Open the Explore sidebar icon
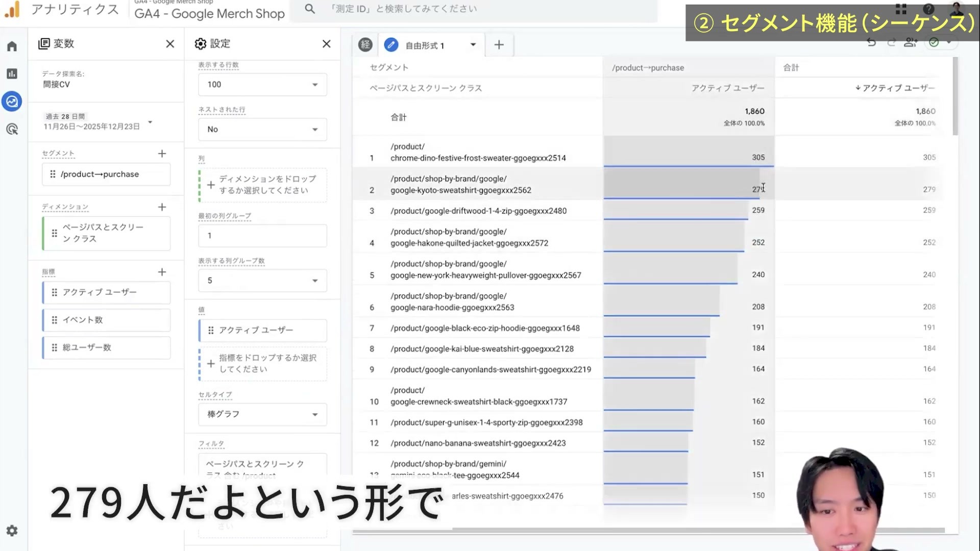Image resolution: width=980 pixels, height=551 pixels. 12,102
